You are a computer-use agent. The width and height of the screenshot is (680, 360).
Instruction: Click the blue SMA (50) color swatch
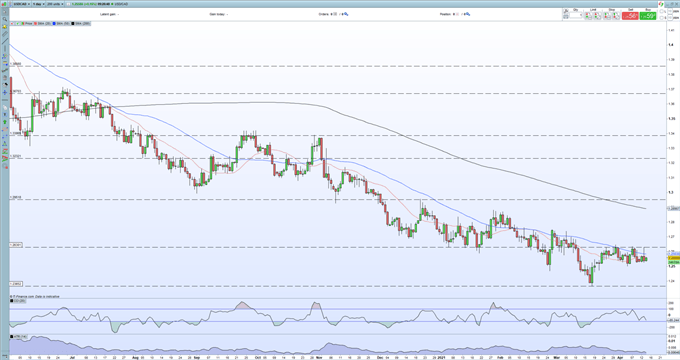54,23
